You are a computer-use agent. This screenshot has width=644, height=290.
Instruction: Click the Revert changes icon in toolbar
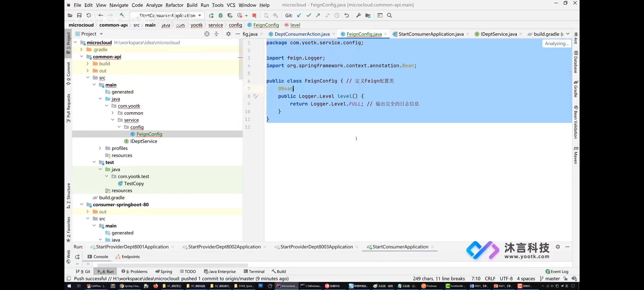coord(347,15)
